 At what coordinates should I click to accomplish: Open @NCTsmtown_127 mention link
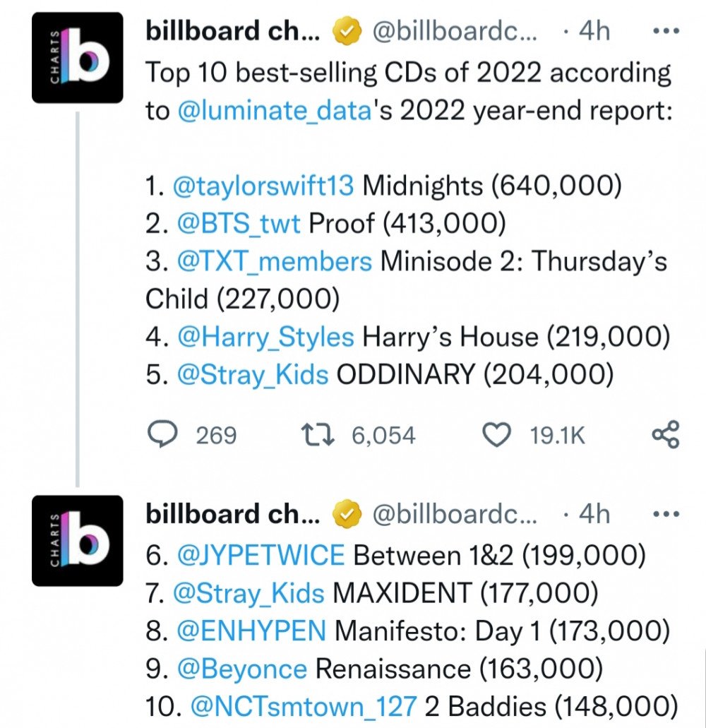[304, 707]
